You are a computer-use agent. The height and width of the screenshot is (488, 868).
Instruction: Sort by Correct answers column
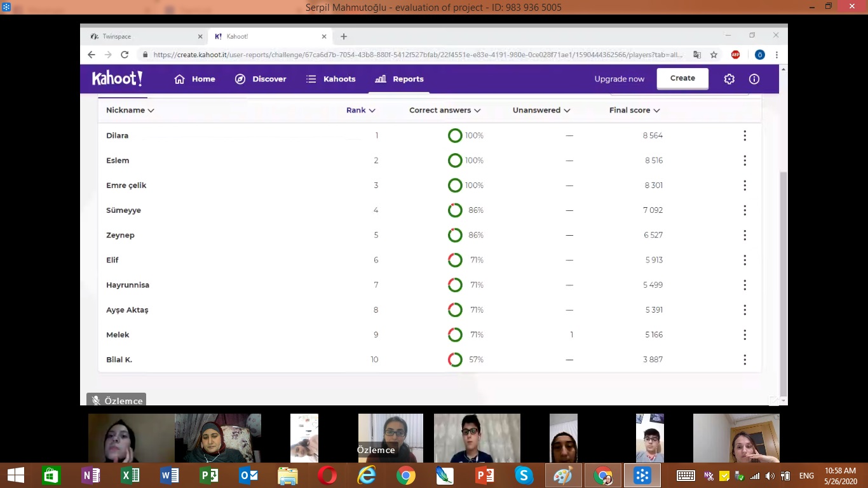coord(445,110)
